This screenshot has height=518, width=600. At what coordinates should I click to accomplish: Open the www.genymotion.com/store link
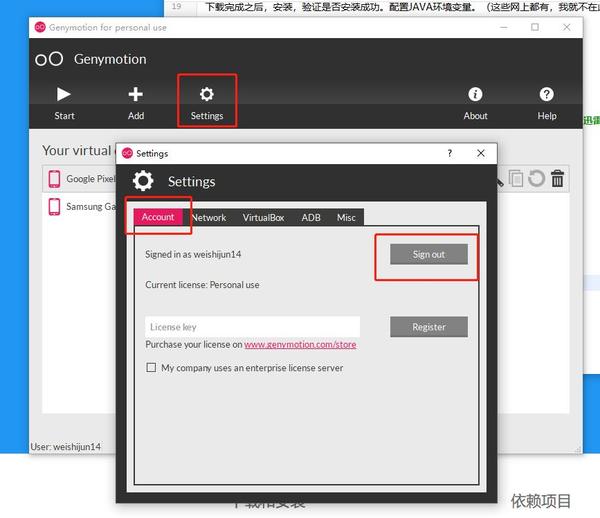point(300,345)
